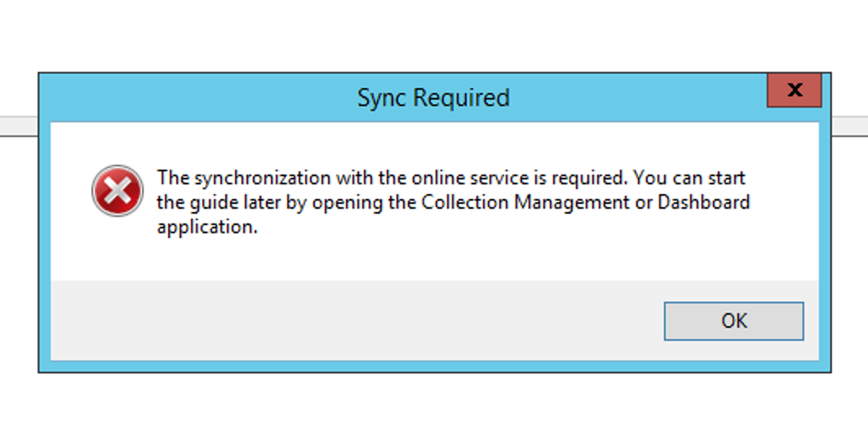Click the dialog's right blue border
The image size is (868, 429).
tap(825, 245)
